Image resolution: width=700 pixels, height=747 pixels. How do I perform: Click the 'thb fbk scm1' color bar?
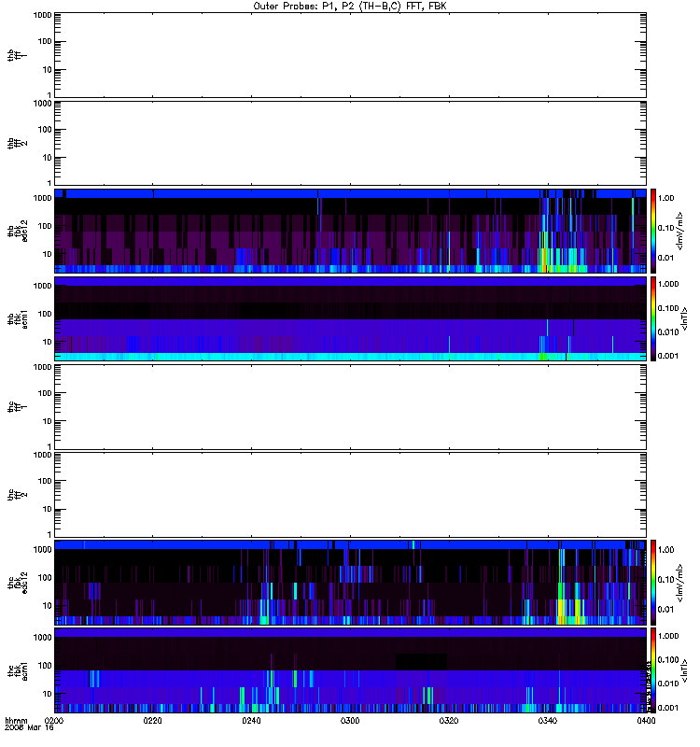(653, 318)
